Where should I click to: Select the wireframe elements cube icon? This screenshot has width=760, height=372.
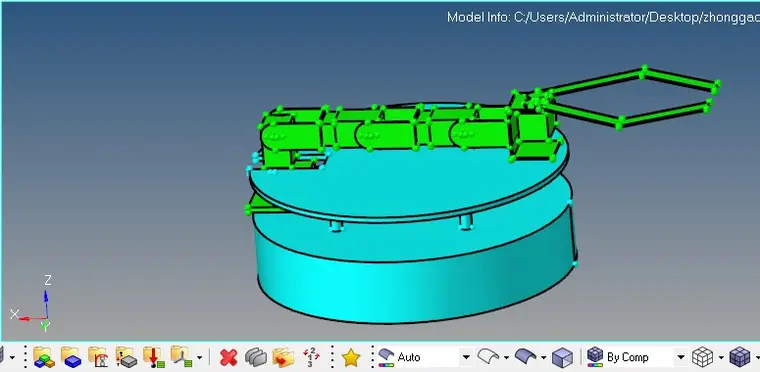pyautogui.click(x=702, y=357)
